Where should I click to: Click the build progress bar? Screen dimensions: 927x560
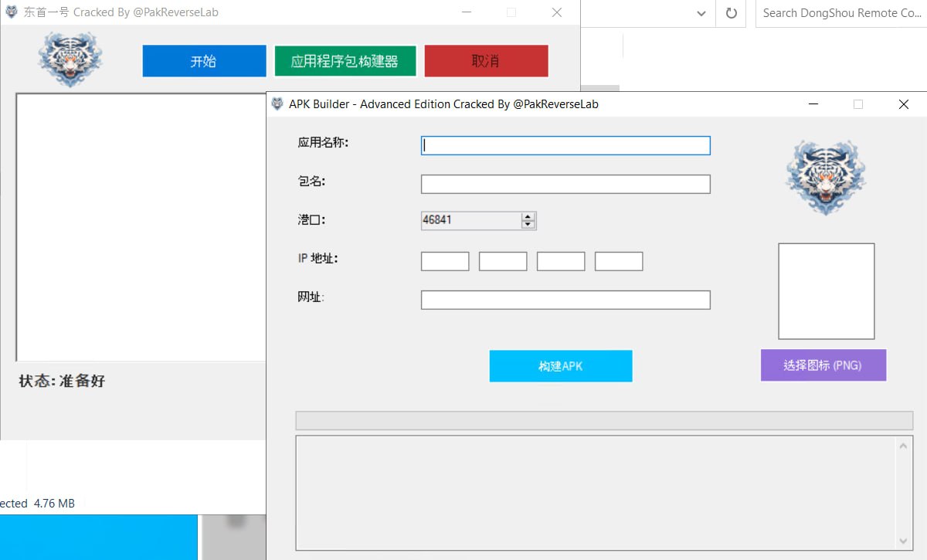604,420
